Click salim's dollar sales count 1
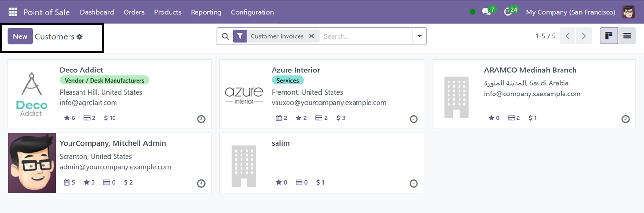This screenshot has height=213, width=644. [x=321, y=182]
